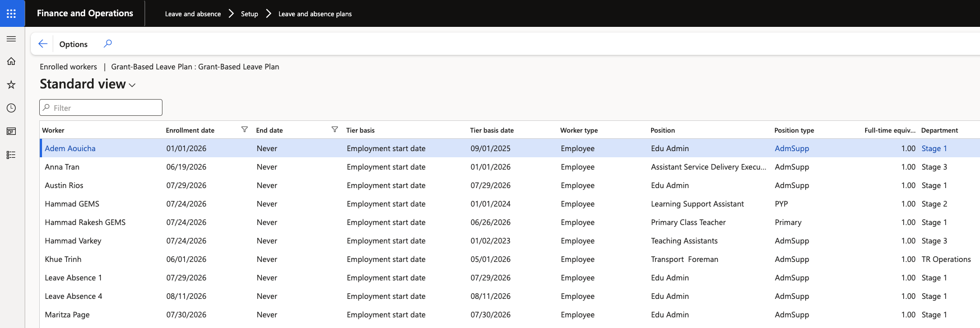Click tier basis date 05/01/2026
The width and height of the screenshot is (980, 328).
pos(490,259)
